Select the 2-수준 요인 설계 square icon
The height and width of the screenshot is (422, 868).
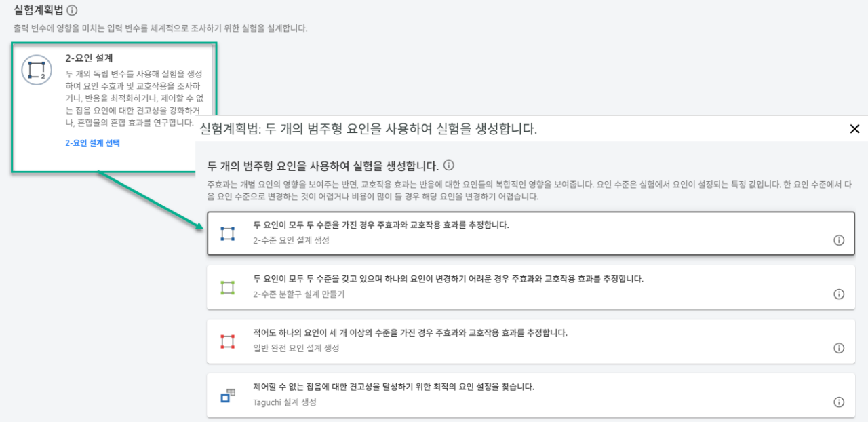click(x=229, y=234)
